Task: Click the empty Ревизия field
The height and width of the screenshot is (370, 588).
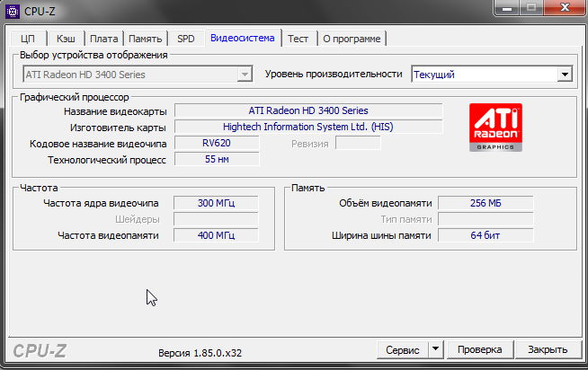Action: [358, 143]
